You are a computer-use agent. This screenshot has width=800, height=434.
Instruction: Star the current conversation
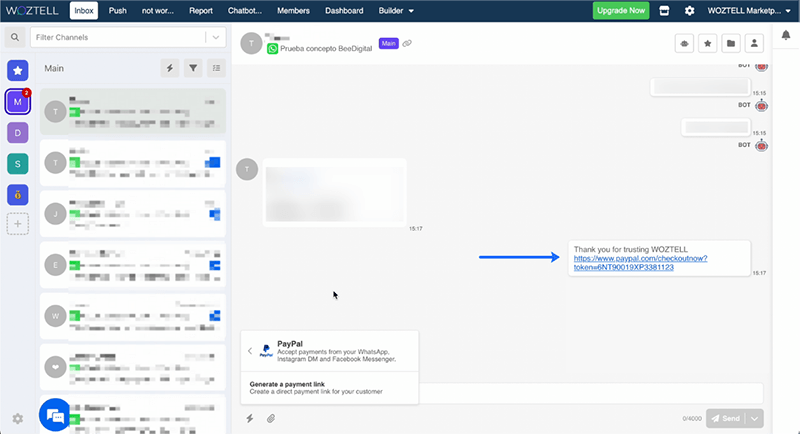[x=708, y=43]
